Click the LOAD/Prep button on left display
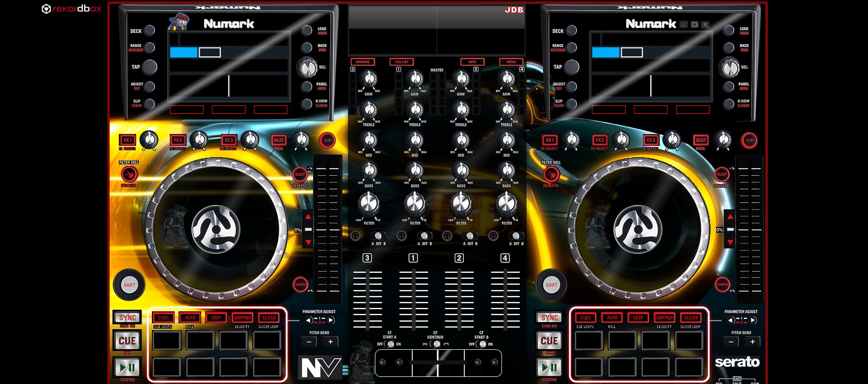The image size is (868, 384). point(307,30)
